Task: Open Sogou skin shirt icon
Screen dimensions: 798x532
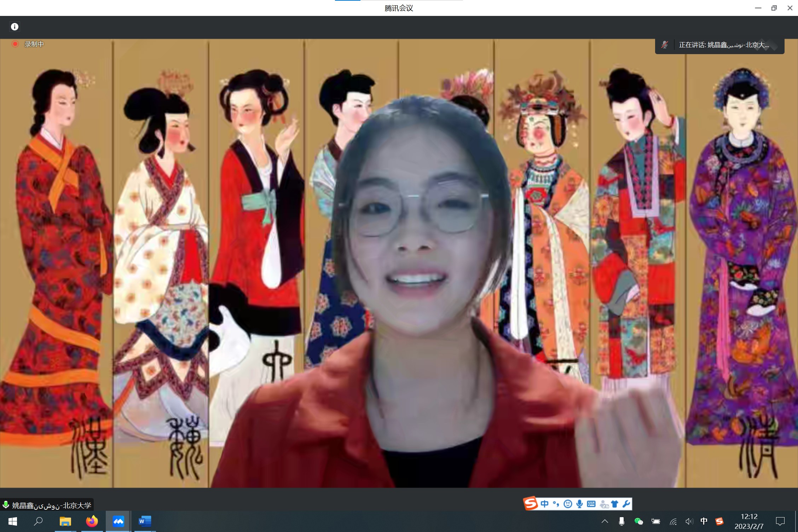Action: (615, 504)
